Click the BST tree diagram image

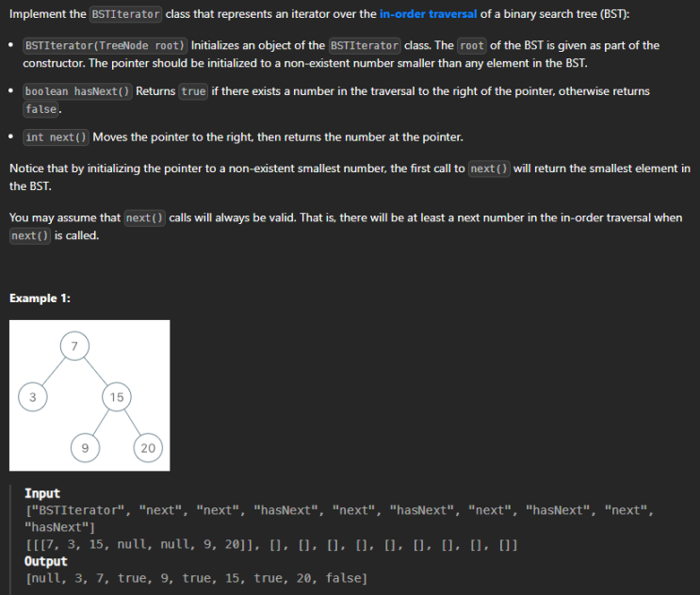pyautogui.click(x=90, y=395)
